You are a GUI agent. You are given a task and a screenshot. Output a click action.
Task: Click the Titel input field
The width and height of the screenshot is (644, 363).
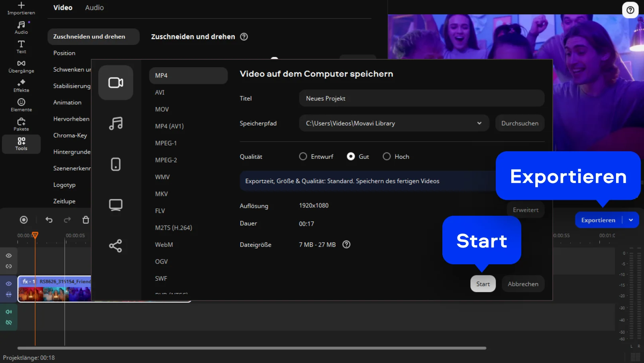pyautogui.click(x=421, y=98)
